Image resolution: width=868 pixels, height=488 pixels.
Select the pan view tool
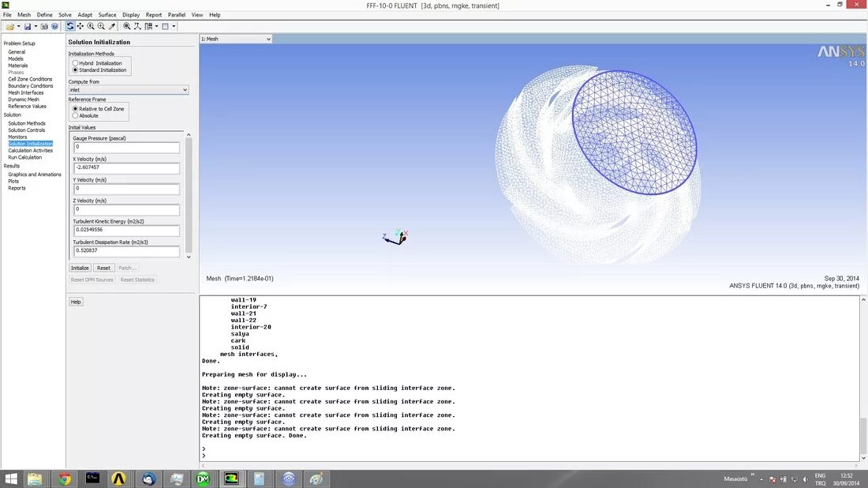80,26
